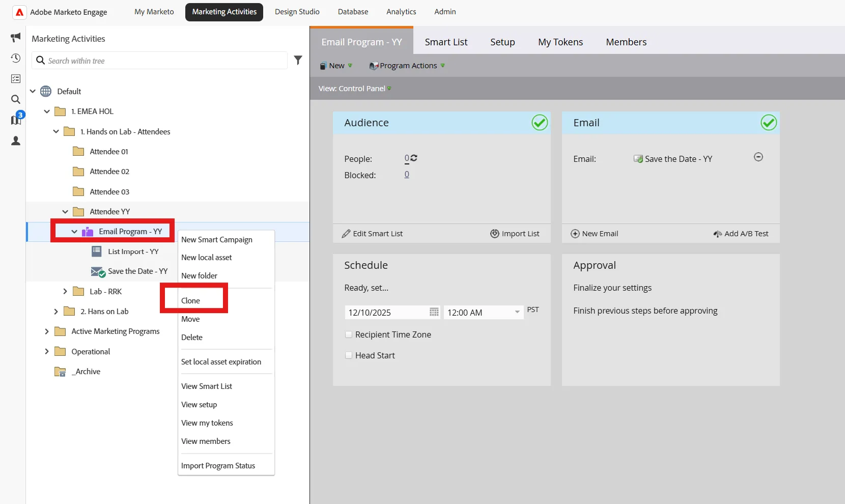Expand the Lab - RRK folder
This screenshot has height=504, width=845.
click(x=65, y=291)
